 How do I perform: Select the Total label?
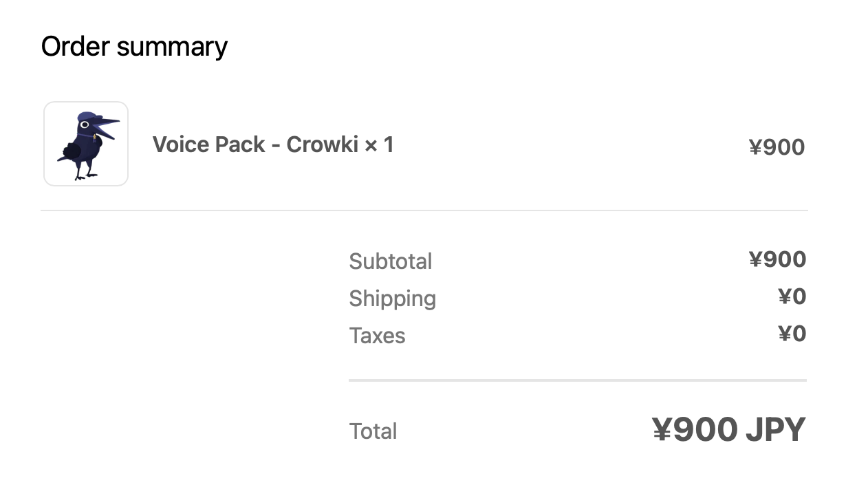pyautogui.click(x=373, y=431)
